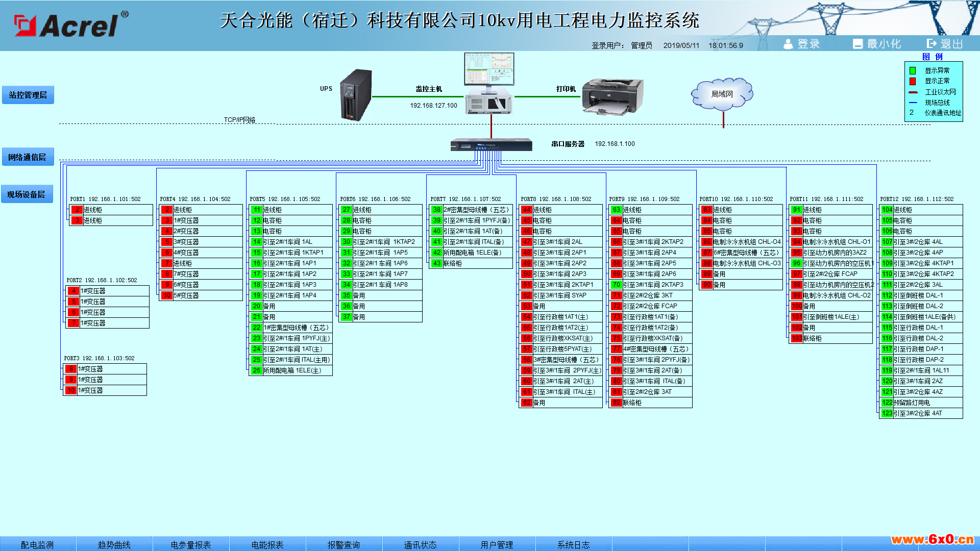
Task: Click the 现场设备层 button
Action: pyautogui.click(x=27, y=194)
